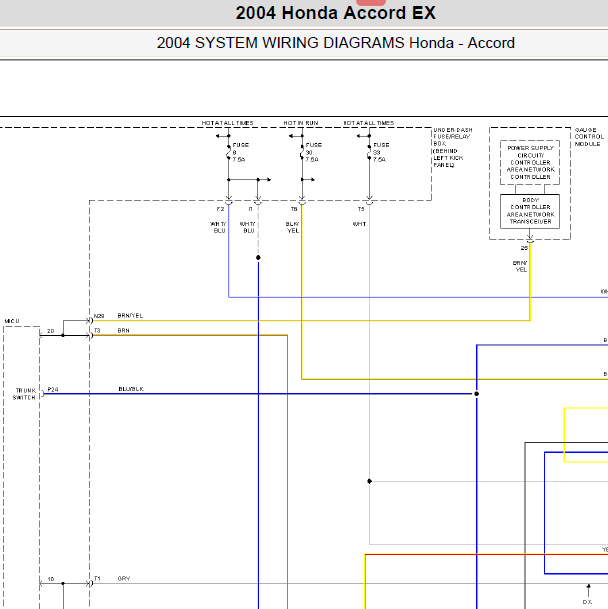The width and height of the screenshot is (608, 609).
Task: Click the 'N20' connector pin label
Action: [99, 316]
